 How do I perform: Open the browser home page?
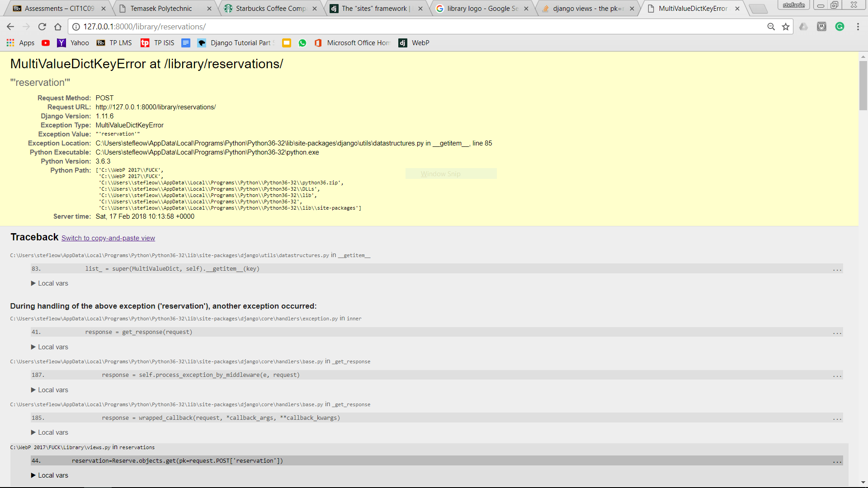(x=58, y=26)
